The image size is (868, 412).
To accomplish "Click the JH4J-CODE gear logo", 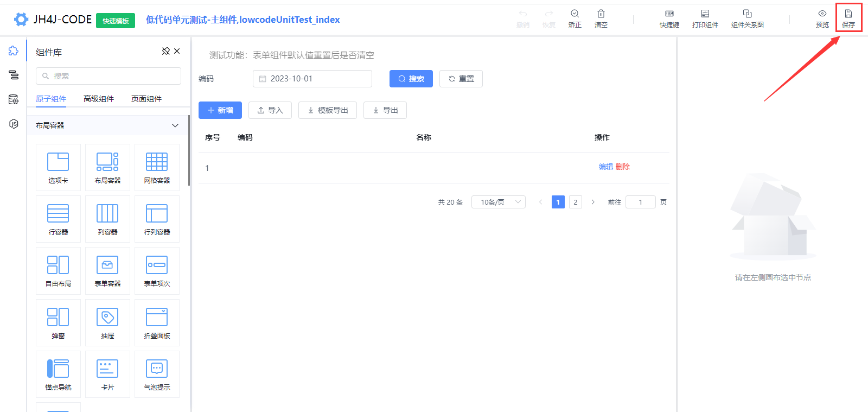I will point(21,20).
